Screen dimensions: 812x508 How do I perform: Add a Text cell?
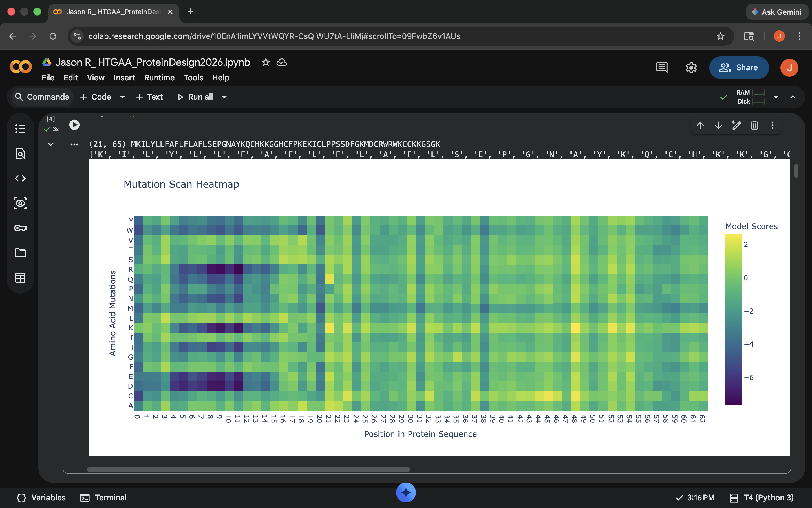149,97
